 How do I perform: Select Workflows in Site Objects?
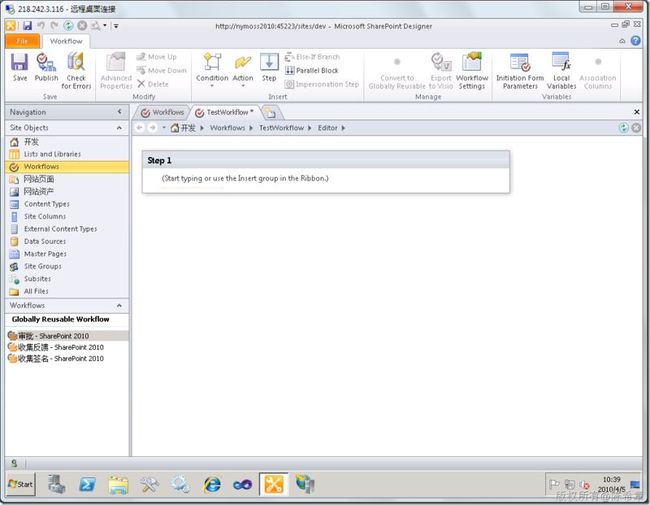[67, 167]
